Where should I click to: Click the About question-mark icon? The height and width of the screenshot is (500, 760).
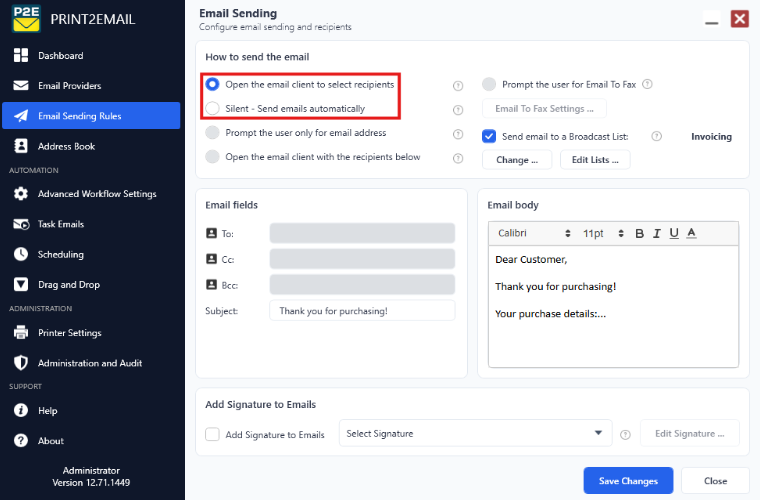click(21, 440)
